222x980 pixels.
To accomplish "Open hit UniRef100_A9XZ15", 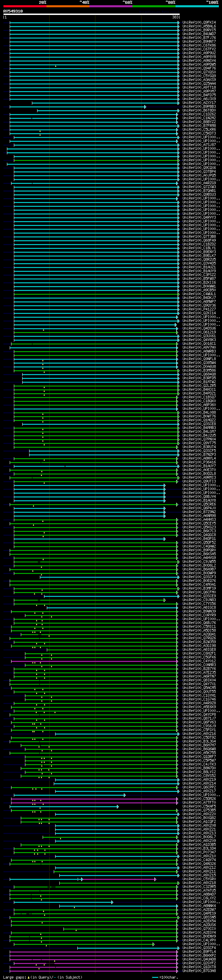I will 199,875.
